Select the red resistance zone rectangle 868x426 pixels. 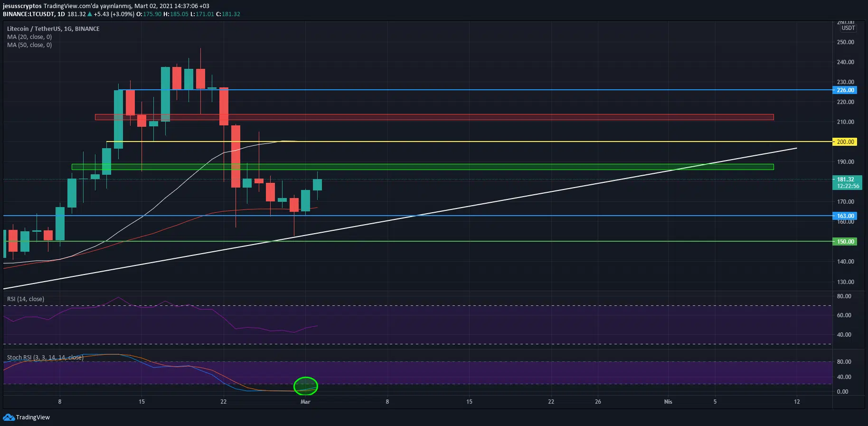pyautogui.click(x=434, y=117)
